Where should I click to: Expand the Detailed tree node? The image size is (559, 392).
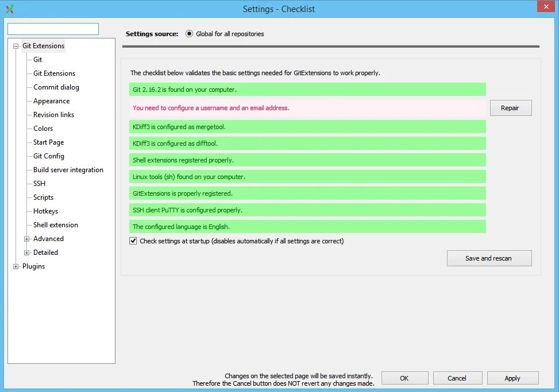[x=27, y=253]
